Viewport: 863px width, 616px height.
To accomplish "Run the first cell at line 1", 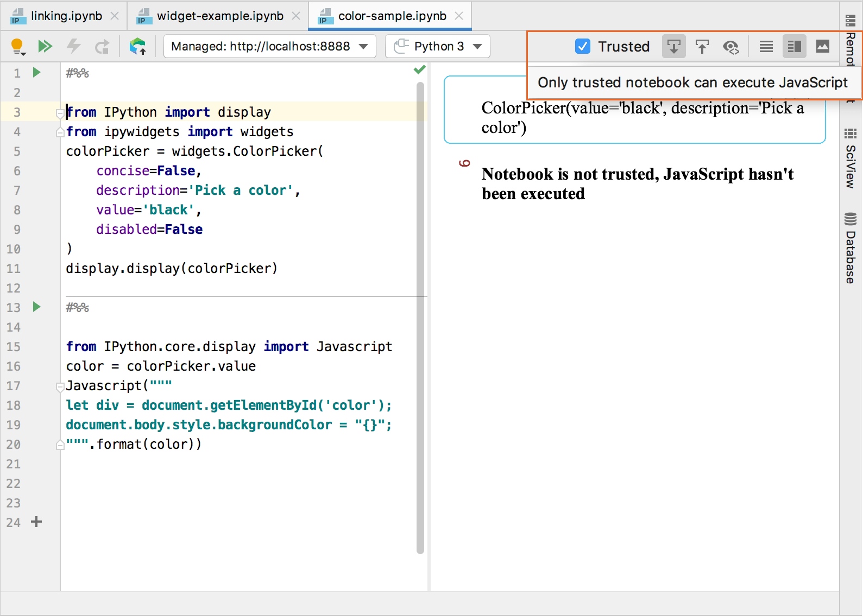I will [x=36, y=72].
